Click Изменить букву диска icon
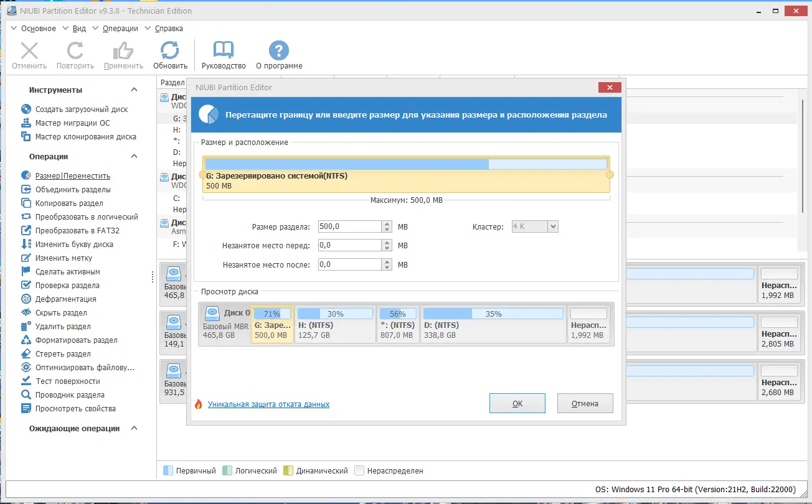Screen dimensions: 812x504 tap(26, 244)
